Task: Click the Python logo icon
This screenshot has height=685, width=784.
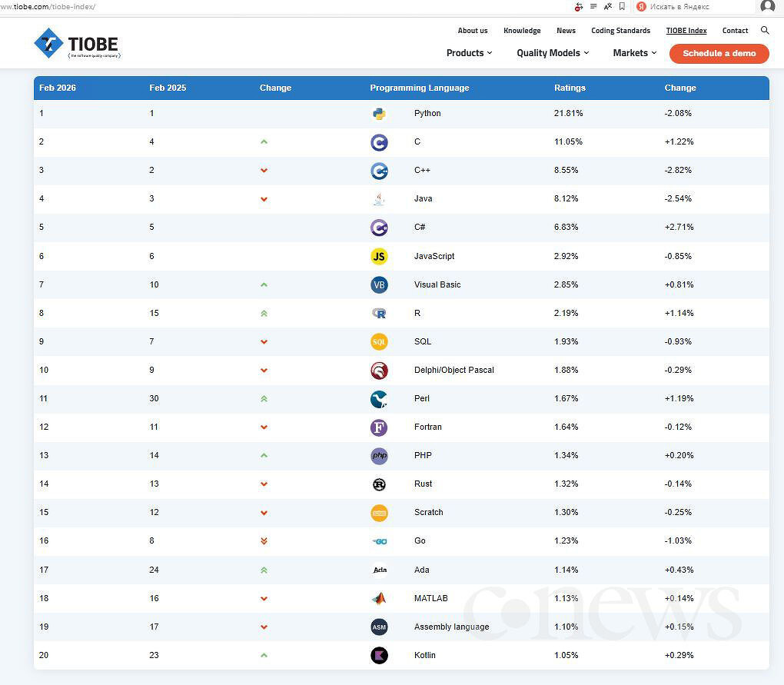Action: click(379, 113)
